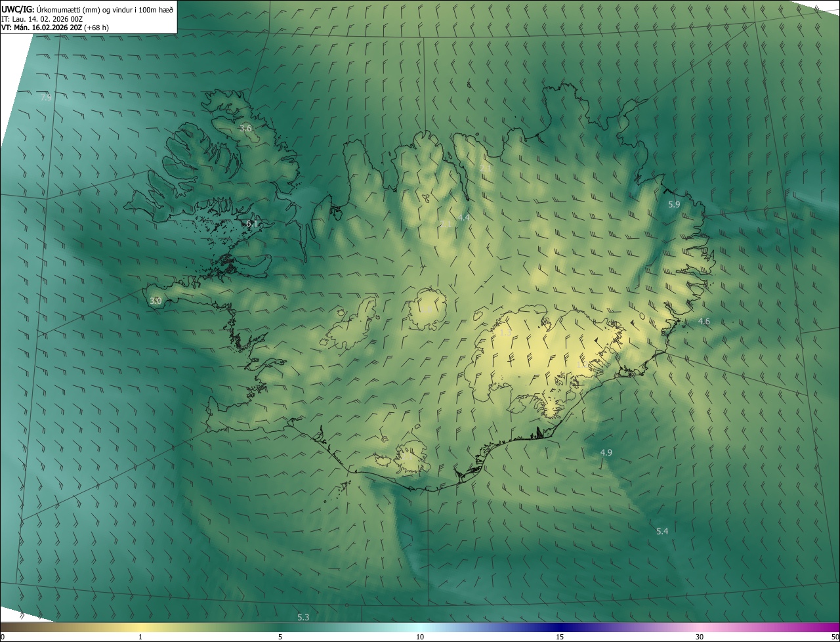Click the yellow segment of the colour scale
The image size is (840, 642).
click(x=141, y=628)
